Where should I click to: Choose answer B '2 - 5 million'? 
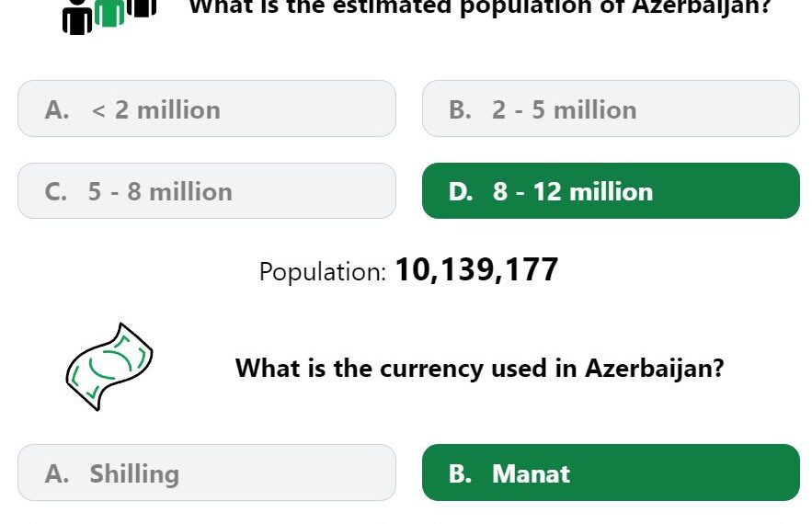(x=612, y=108)
